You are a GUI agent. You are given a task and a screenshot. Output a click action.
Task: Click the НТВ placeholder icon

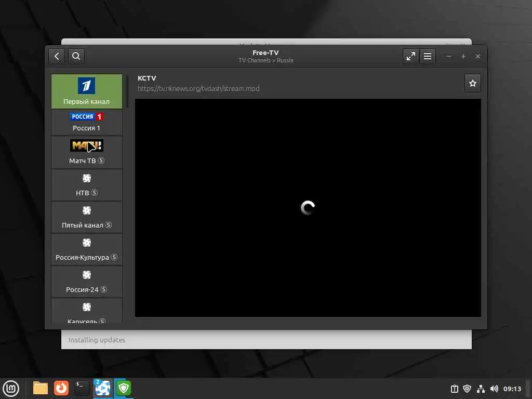pos(87,178)
